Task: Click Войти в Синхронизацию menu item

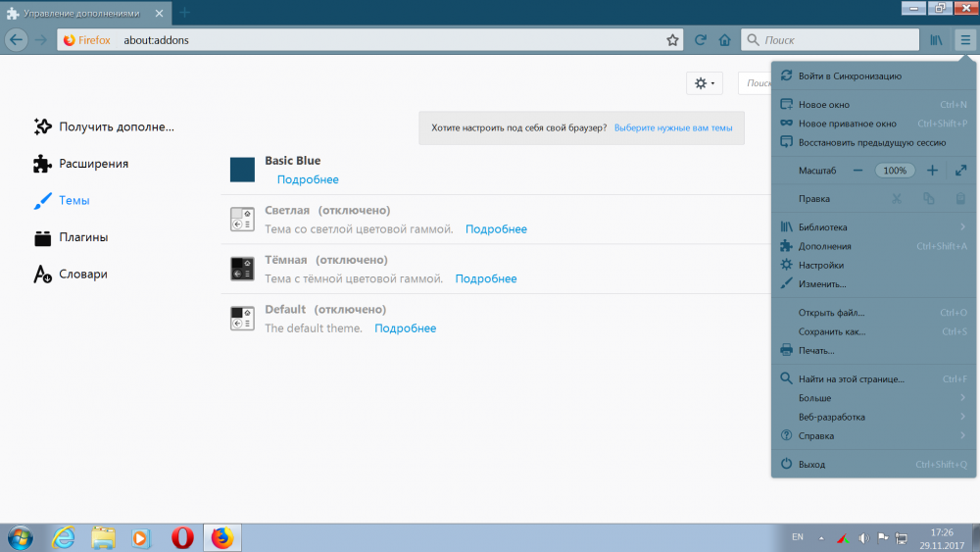Action: tap(874, 75)
